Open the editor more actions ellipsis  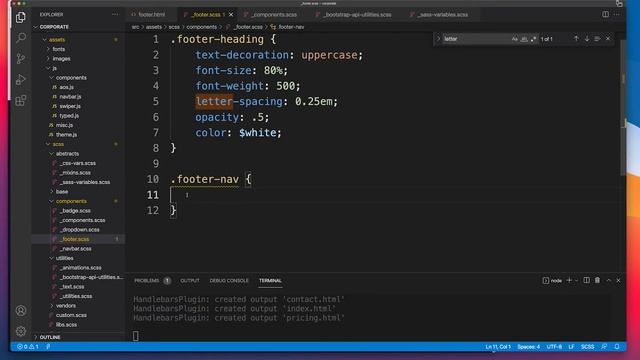(617, 14)
